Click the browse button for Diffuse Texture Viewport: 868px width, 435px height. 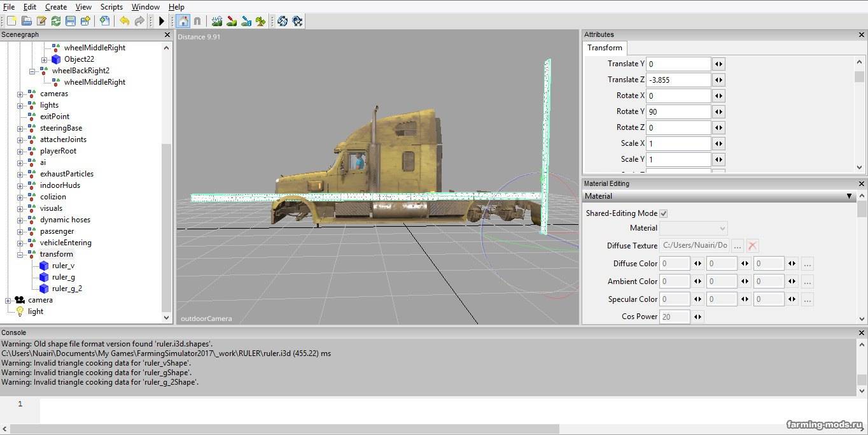(738, 245)
